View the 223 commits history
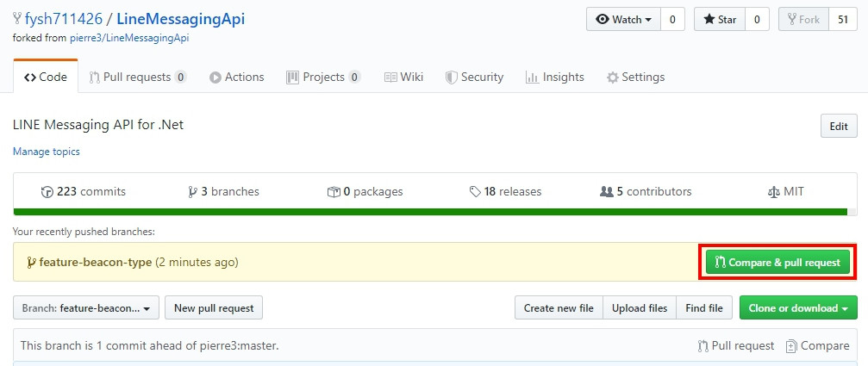Image resolution: width=868 pixels, height=366 pixels. 83,192
